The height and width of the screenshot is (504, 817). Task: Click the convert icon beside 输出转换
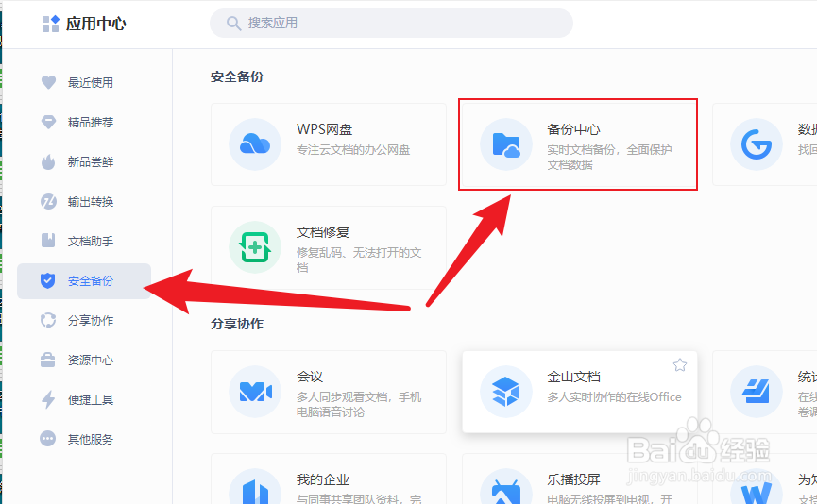[48, 201]
